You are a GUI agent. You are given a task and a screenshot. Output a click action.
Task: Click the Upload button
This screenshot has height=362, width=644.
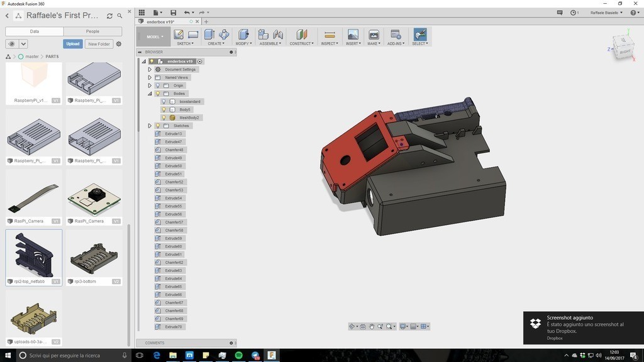tap(73, 44)
